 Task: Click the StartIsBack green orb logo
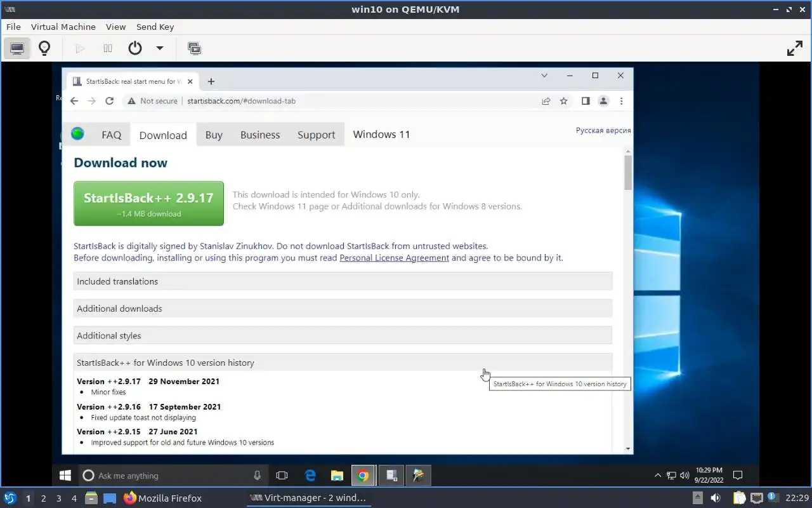pyautogui.click(x=77, y=133)
